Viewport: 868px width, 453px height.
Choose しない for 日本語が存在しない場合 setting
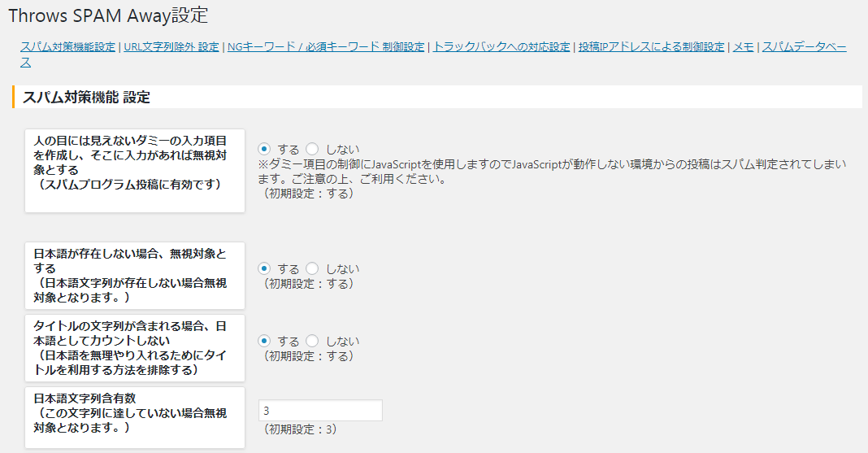[312, 268]
